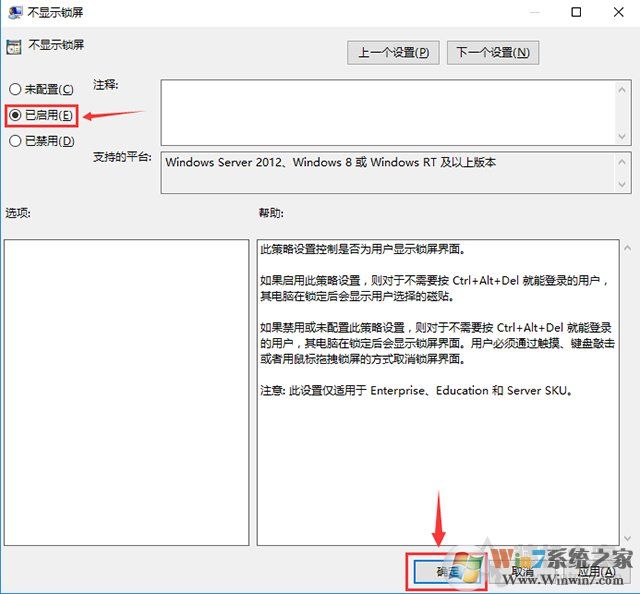Confirm with the 确定 button
Image resolution: width=640 pixels, height=594 pixels.
click(448, 572)
